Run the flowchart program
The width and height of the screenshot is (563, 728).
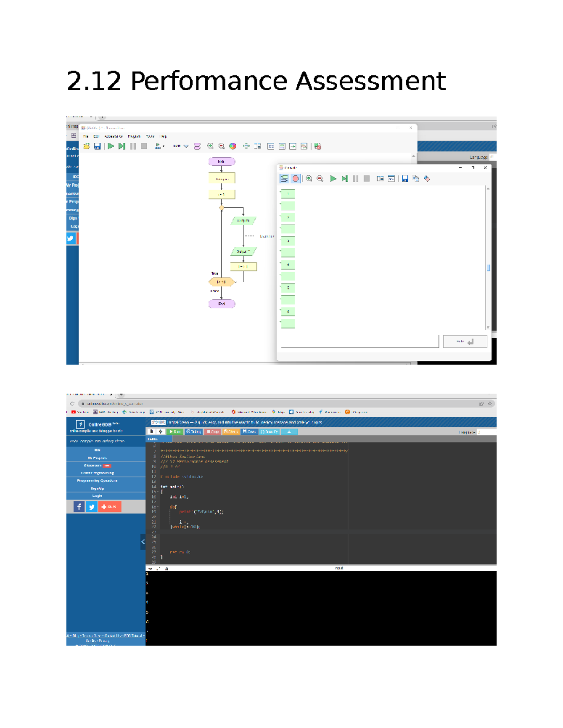(110, 146)
